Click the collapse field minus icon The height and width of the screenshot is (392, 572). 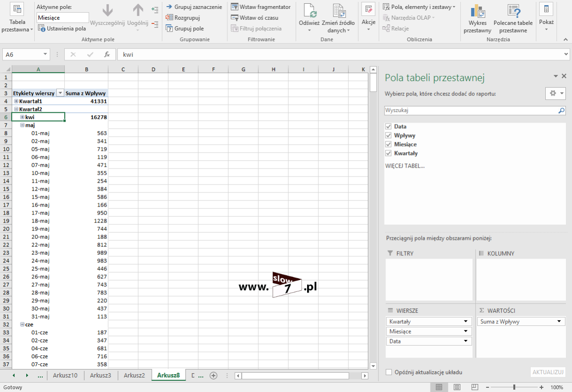tap(155, 24)
